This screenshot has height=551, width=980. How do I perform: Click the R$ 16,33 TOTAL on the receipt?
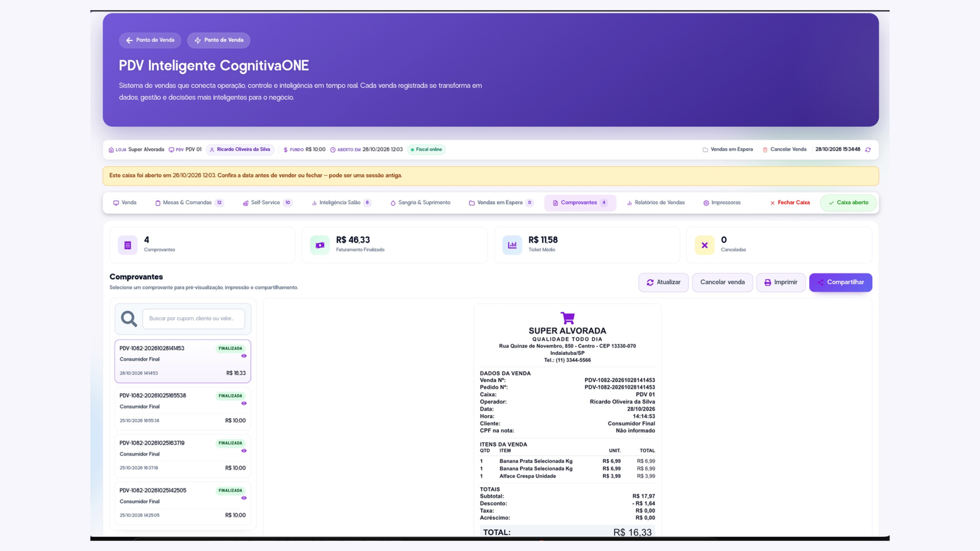pos(632,533)
